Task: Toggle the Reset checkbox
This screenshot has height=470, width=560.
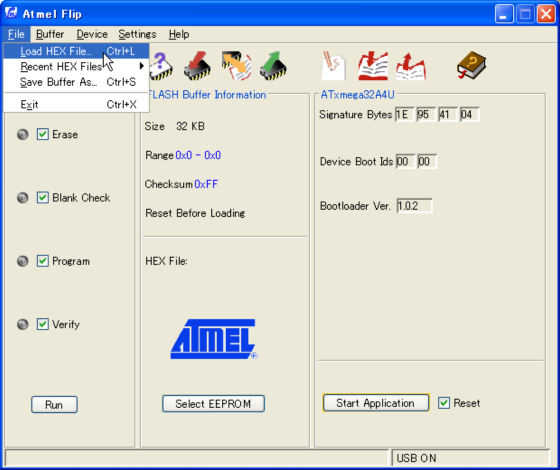Action: pos(444,403)
